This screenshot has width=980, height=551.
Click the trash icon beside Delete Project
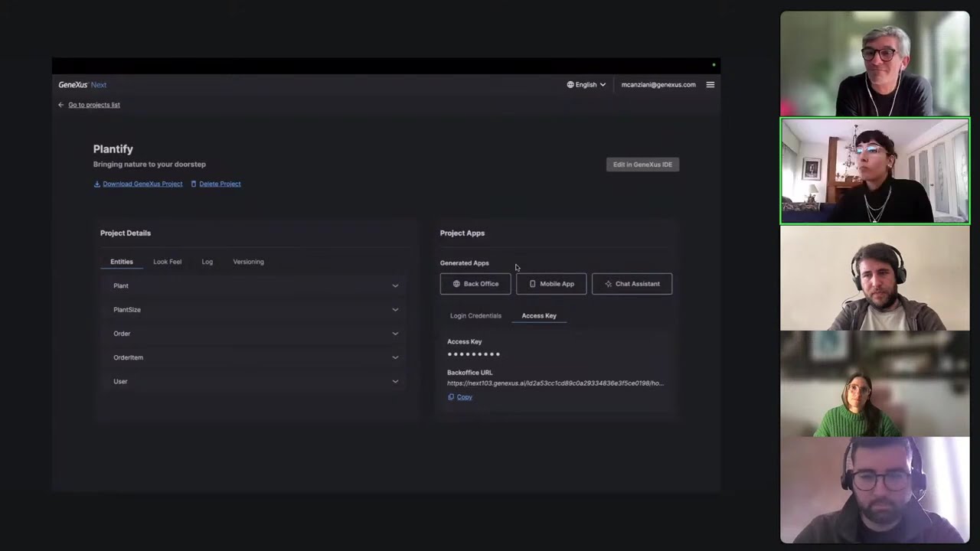(194, 184)
